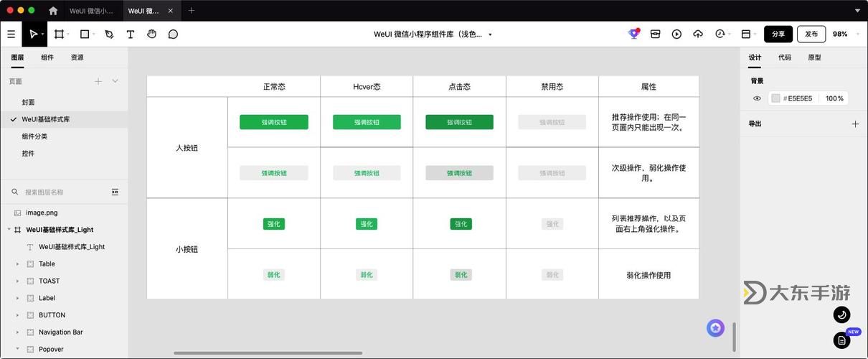Click the layer list filter icon

click(115, 192)
